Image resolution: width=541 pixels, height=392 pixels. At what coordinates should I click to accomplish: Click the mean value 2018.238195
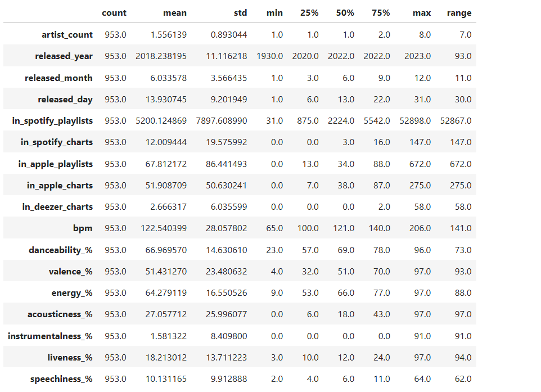[161, 56]
